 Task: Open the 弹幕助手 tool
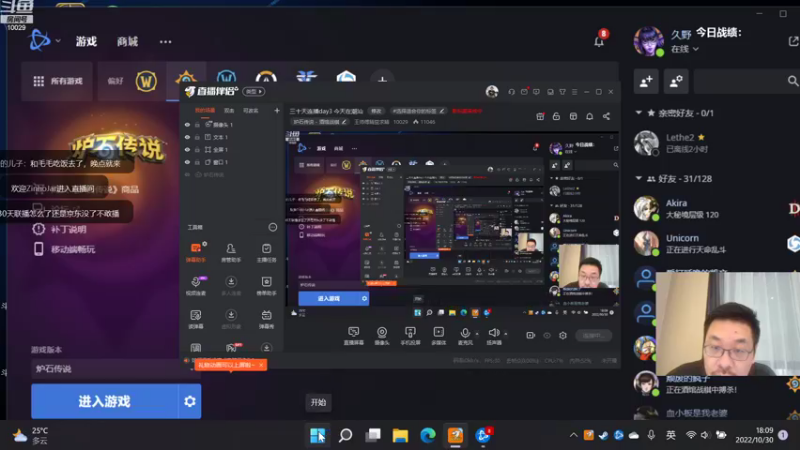tap(196, 253)
